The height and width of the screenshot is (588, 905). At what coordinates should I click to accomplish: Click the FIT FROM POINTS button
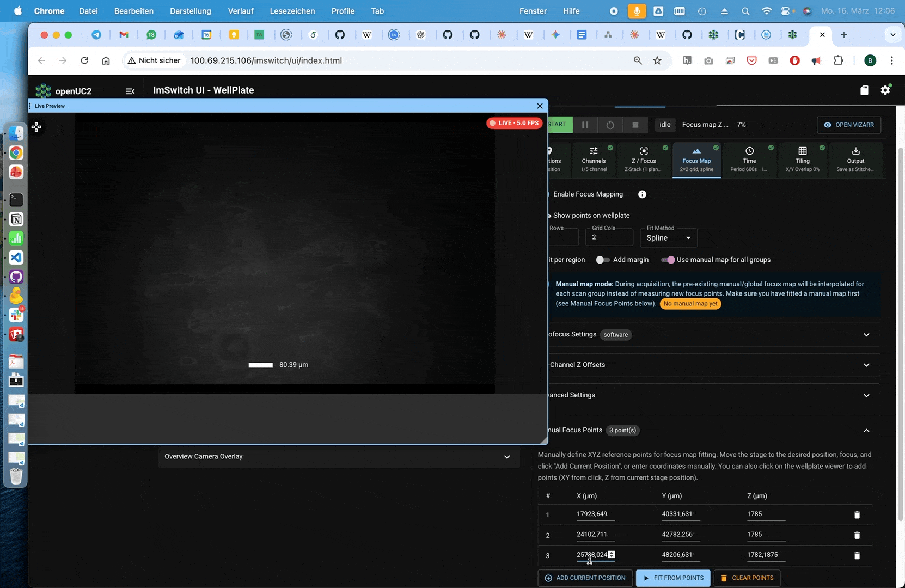coord(673,578)
